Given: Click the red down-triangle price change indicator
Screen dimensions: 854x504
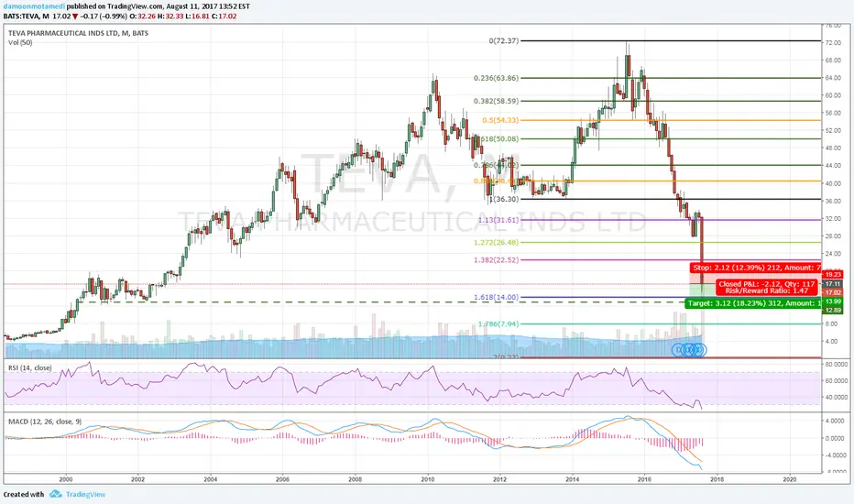Looking at the screenshot, I should [x=75, y=16].
